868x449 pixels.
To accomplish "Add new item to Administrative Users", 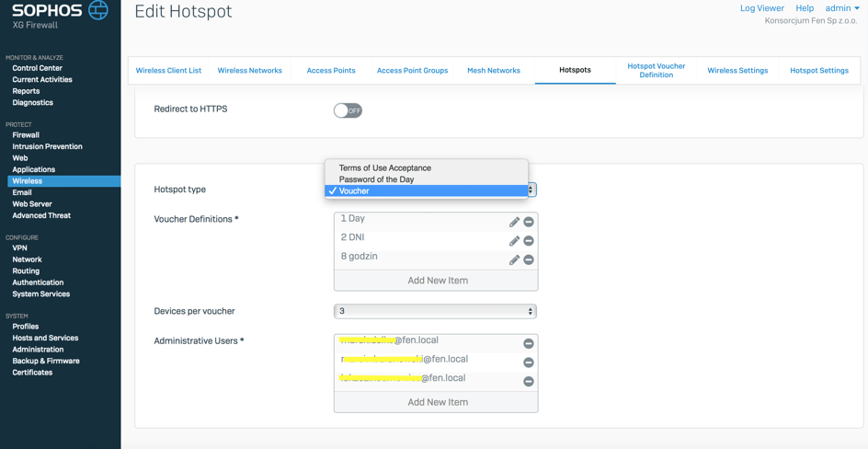I will [437, 402].
